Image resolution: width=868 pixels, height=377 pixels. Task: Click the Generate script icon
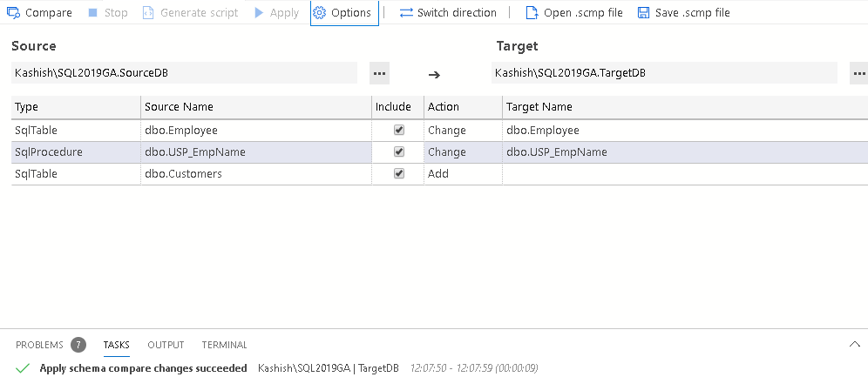click(148, 13)
